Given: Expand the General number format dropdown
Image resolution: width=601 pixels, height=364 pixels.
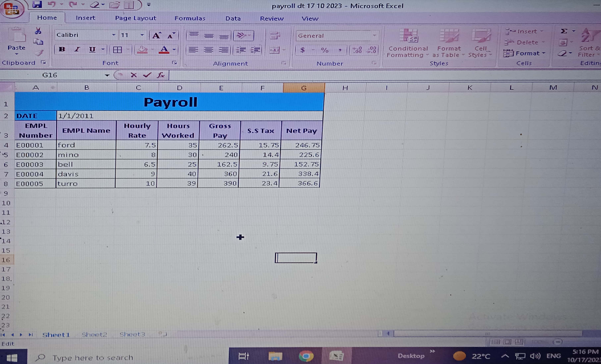Looking at the screenshot, I should pos(374,36).
